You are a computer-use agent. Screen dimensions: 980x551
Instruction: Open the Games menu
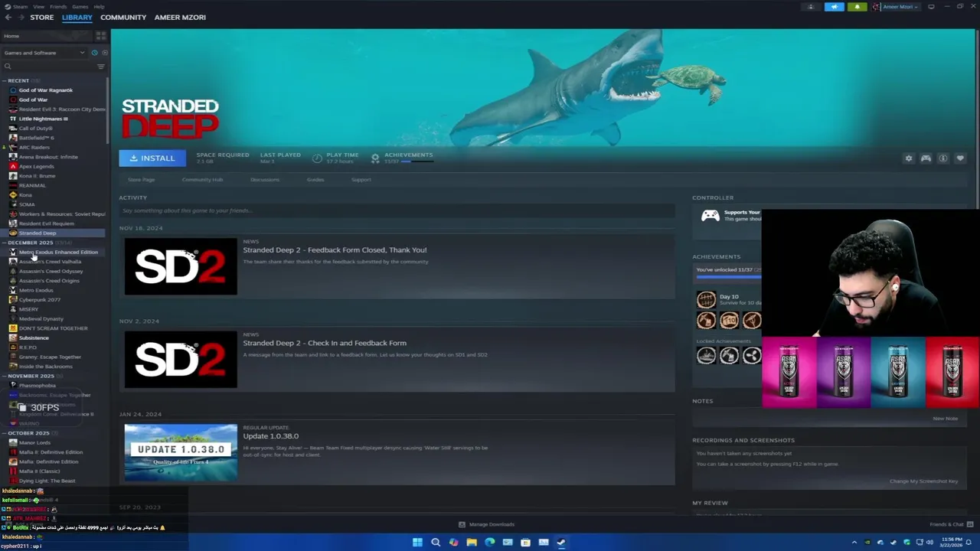click(x=80, y=6)
